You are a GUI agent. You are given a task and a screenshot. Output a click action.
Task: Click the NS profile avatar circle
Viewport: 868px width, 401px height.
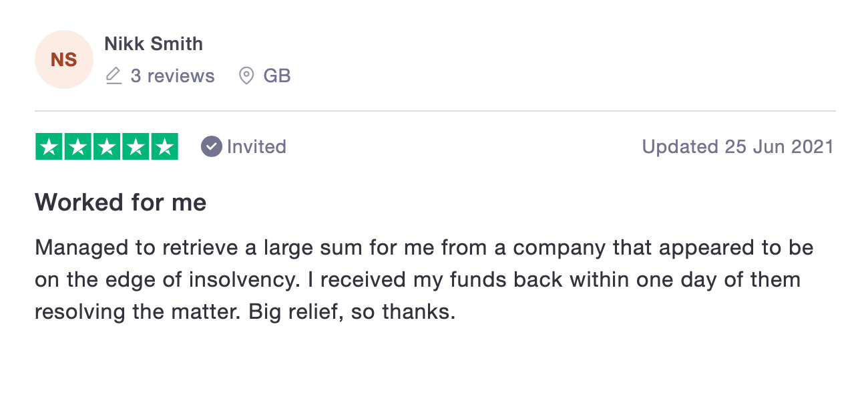coord(64,59)
